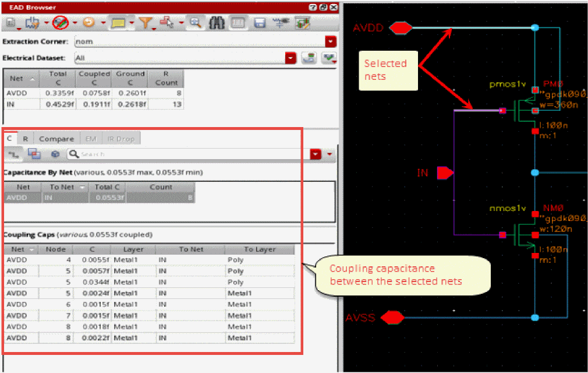Select the EM tab
Screen dimensions: 588x373
click(x=91, y=139)
